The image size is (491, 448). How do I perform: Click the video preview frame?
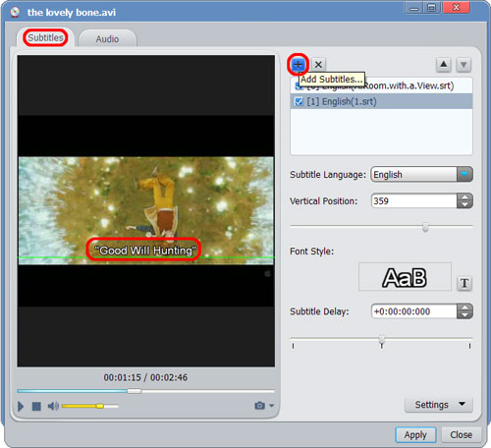click(146, 210)
